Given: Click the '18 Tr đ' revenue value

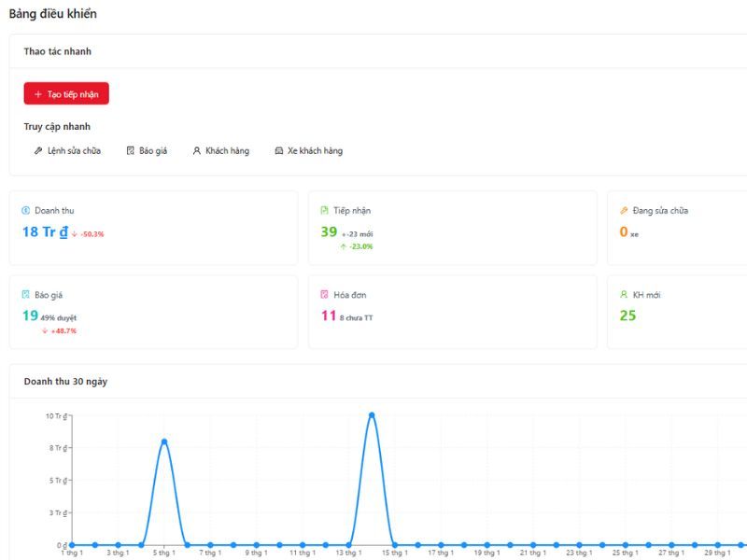Looking at the screenshot, I should click(x=45, y=232).
